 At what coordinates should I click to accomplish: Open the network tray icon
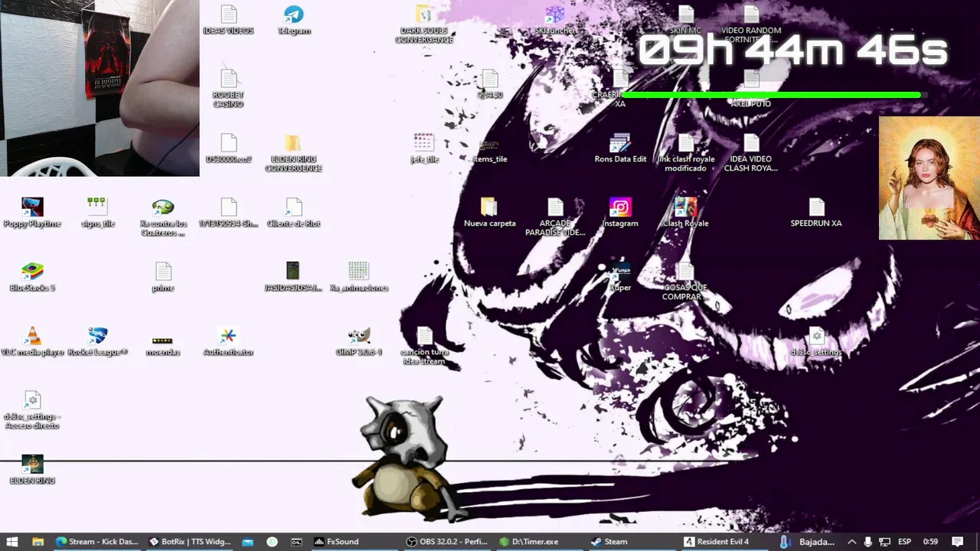point(884,542)
